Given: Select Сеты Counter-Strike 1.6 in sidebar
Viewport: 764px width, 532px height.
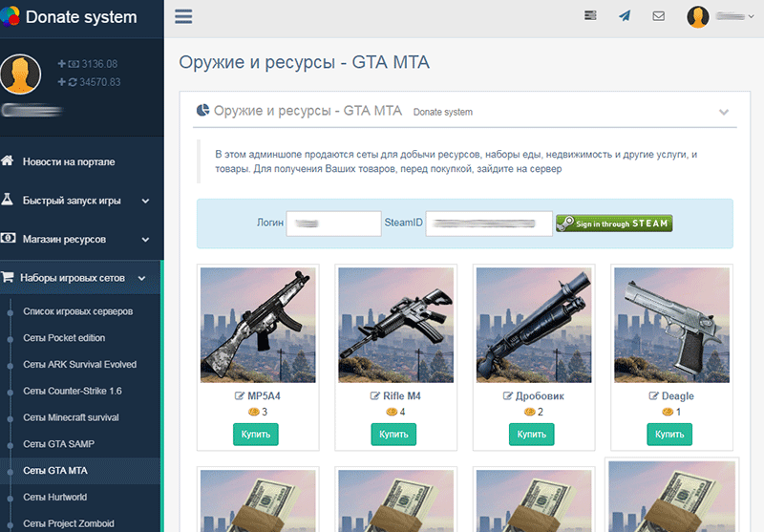Looking at the screenshot, I should click(73, 391).
